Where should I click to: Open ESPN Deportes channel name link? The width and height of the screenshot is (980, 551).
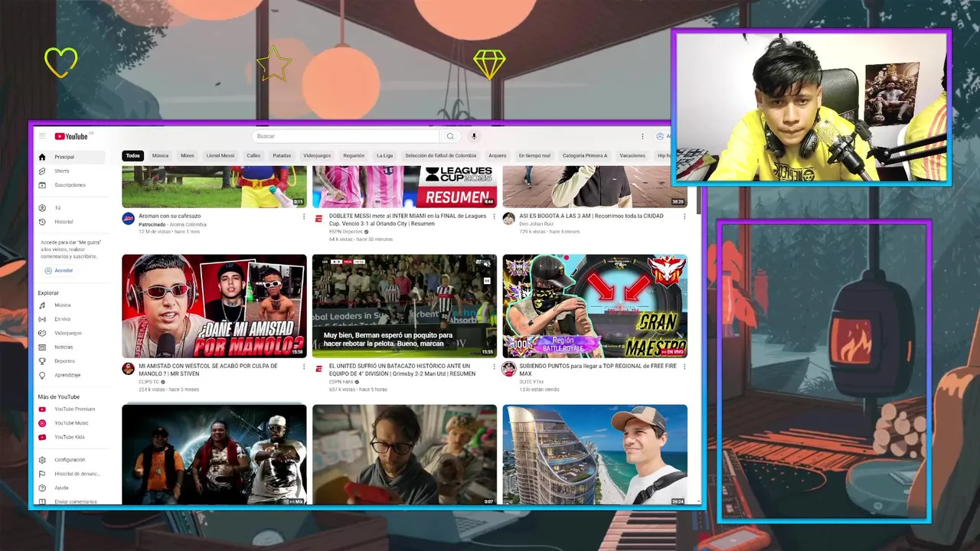coord(345,231)
